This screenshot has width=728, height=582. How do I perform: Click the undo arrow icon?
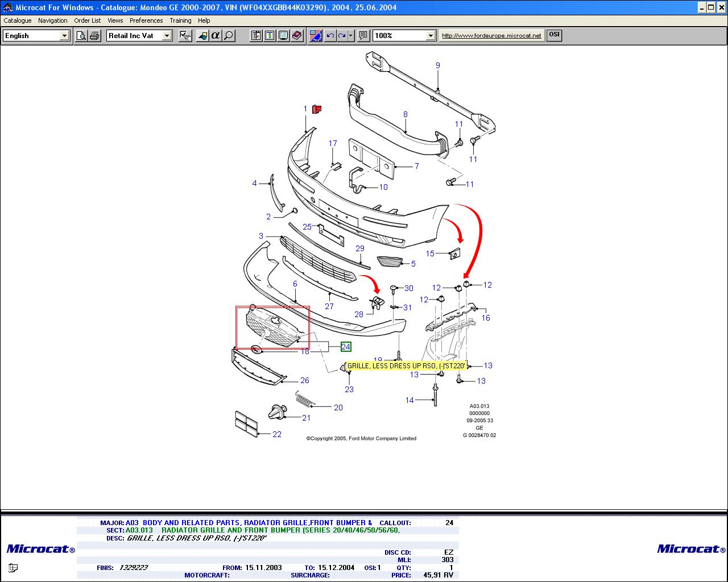(x=330, y=36)
